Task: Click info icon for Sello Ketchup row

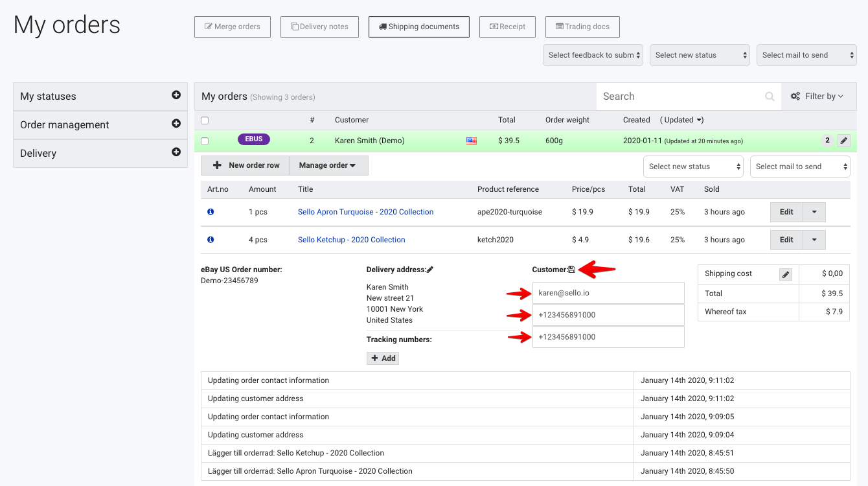Action: (211, 240)
